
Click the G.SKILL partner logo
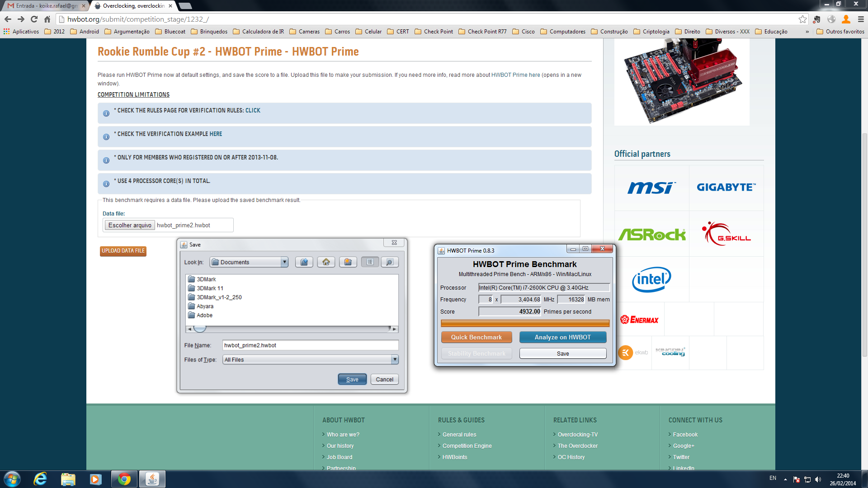coord(726,234)
